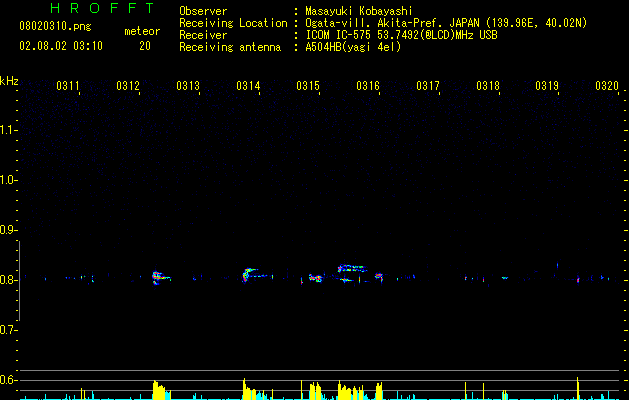This screenshot has width=629, height=400.
Task: Click the 1.1 kHz frequency label
Action: (8, 130)
